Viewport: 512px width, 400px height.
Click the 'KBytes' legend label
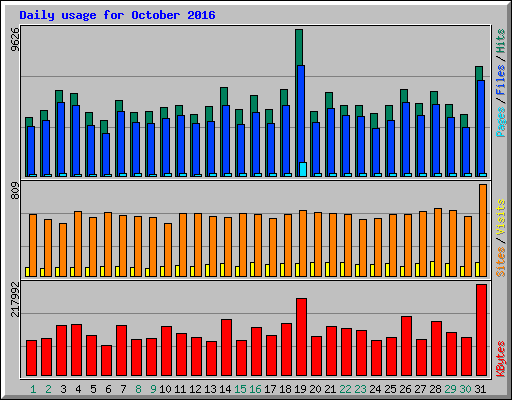[501, 359]
